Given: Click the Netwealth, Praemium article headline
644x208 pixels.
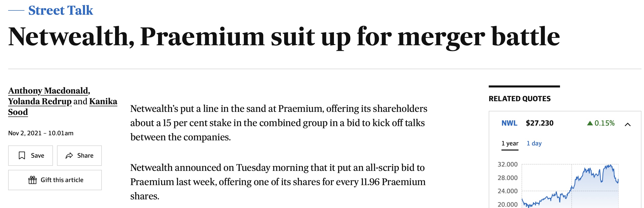Looking at the screenshot, I should pyautogui.click(x=284, y=37).
